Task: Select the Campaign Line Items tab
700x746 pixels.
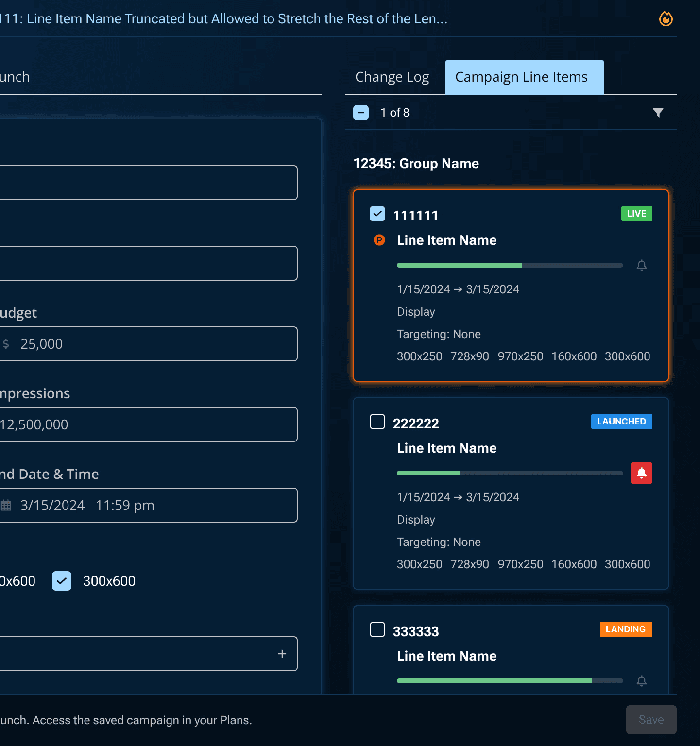Action: point(525,77)
